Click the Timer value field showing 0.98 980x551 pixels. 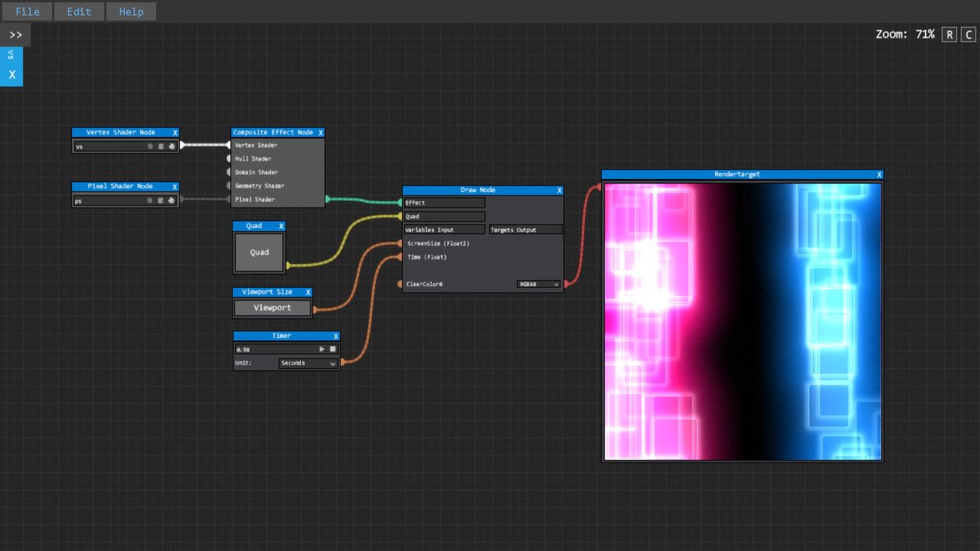click(276, 349)
